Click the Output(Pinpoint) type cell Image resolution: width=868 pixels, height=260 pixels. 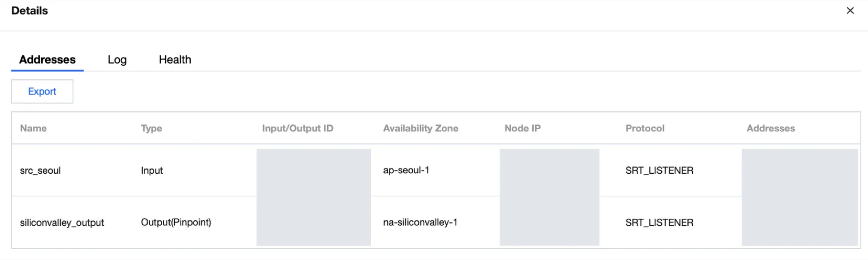click(x=176, y=223)
